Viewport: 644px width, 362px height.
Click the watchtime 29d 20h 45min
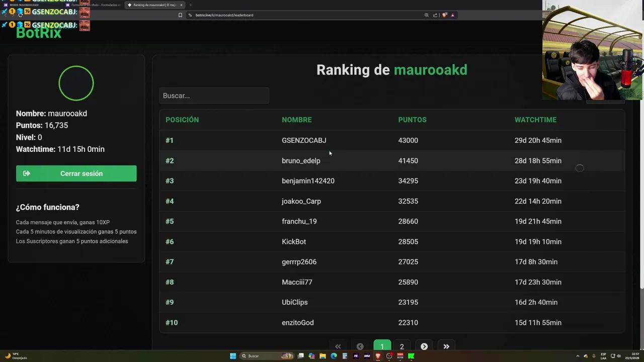tap(538, 140)
